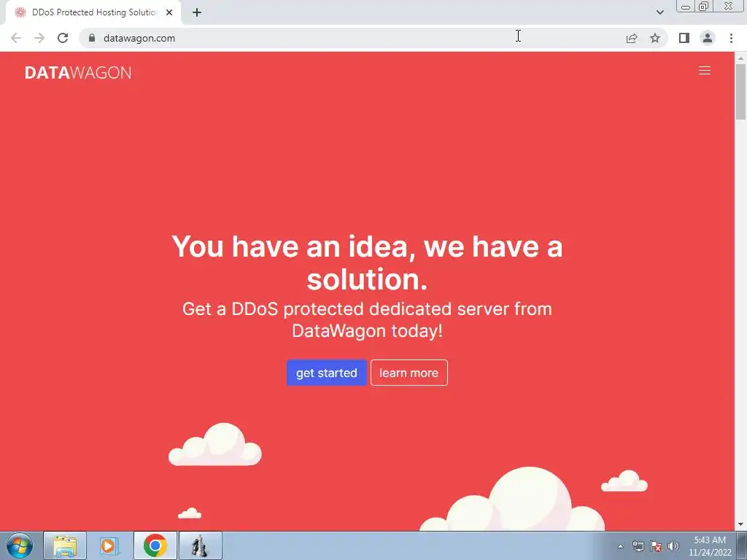Click headline 'You have an idea, we have a solution.'
Viewport: 747px width, 560px height.
click(367, 262)
